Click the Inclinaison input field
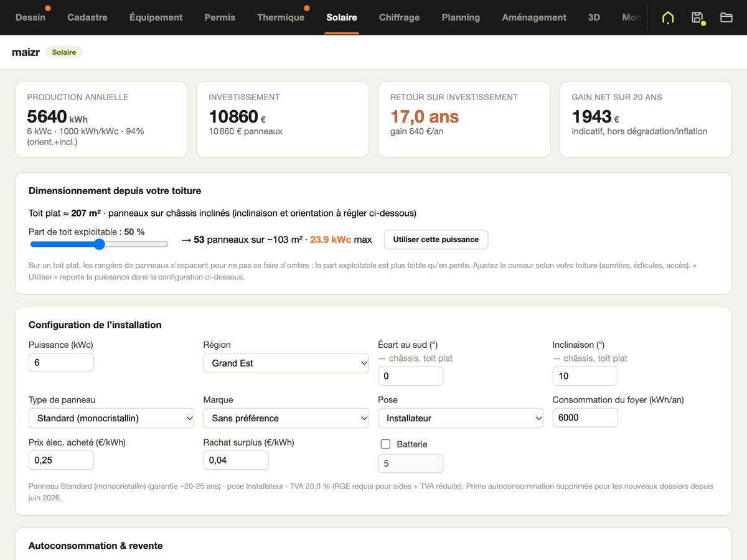The width and height of the screenshot is (747, 560). click(x=585, y=376)
